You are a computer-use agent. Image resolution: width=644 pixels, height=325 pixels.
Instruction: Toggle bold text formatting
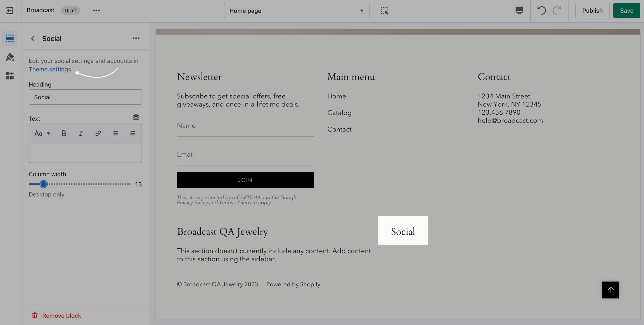coord(63,133)
